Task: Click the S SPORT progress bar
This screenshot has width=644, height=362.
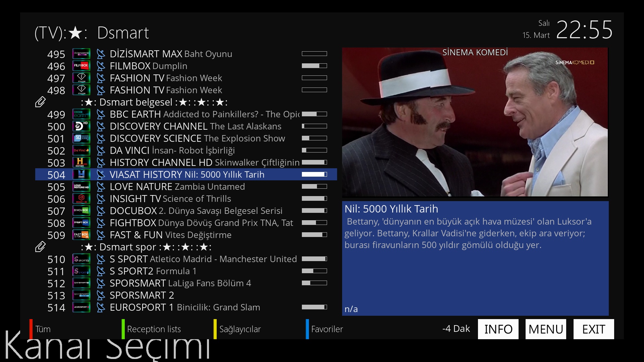Action: pyautogui.click(x=314, y=259)
